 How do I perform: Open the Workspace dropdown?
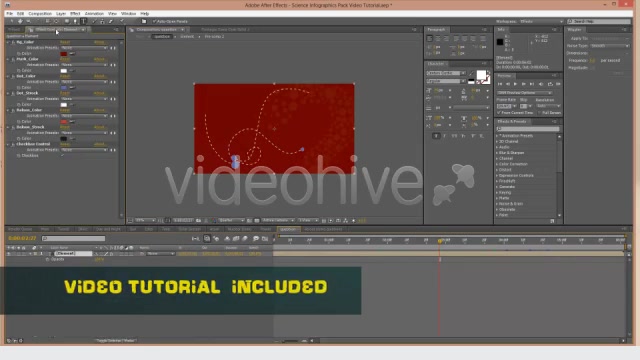point(541,21)
